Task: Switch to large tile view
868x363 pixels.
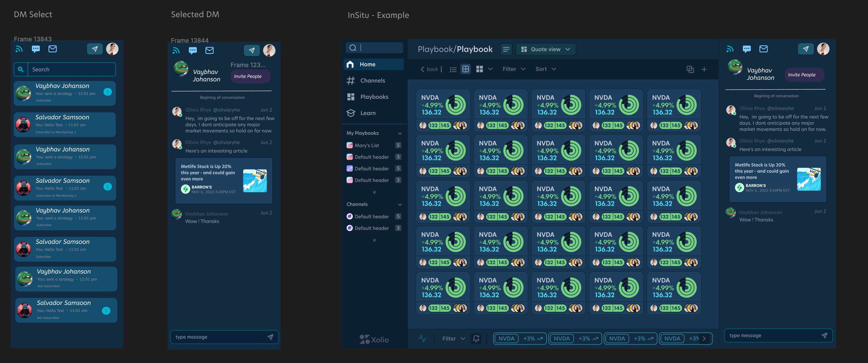Action: pos(480,69)
